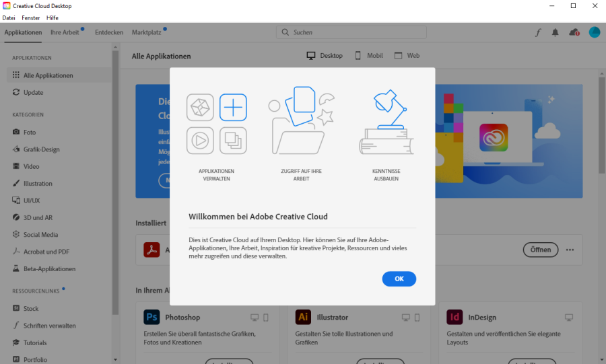Show Web applications filter
This screenshot has height=364, width=606.
407,56
